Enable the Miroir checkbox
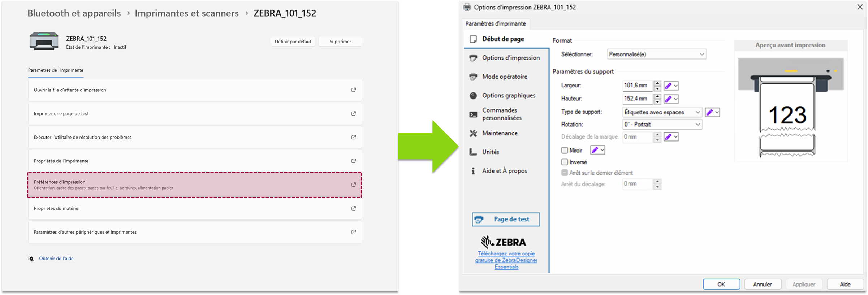 pos(565,150)
